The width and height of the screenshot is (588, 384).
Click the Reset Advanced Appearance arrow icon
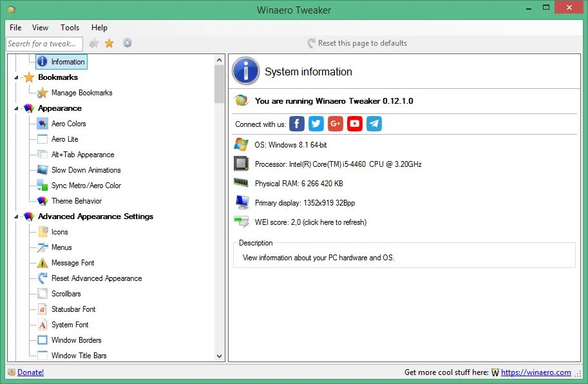(43, 278)
